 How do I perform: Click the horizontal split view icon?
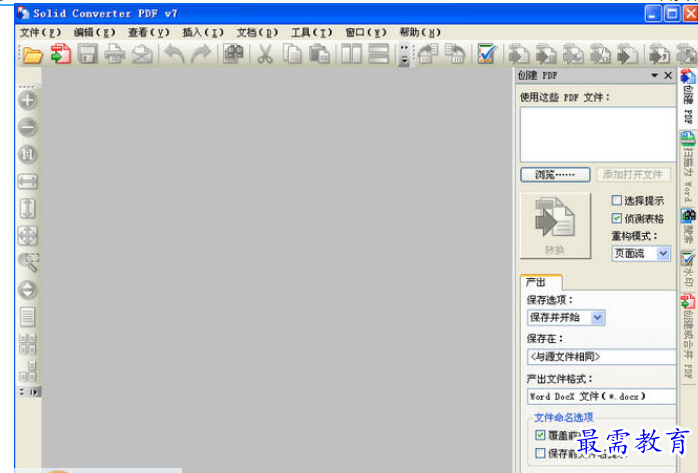[x=378, y=54]
